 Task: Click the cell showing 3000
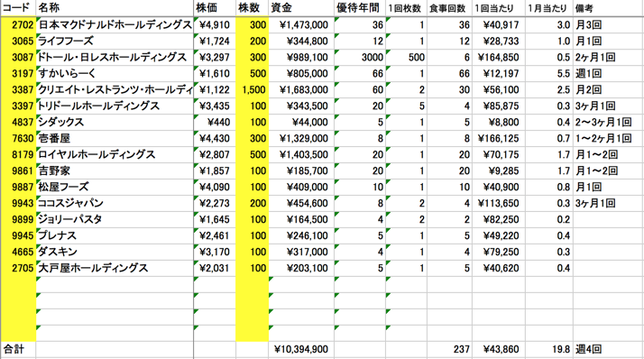(x=360, y=58)
